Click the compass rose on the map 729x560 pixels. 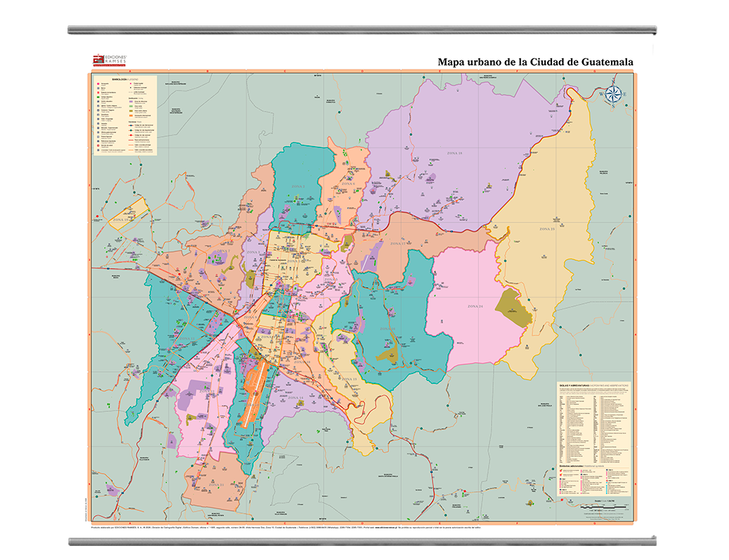click(612, 95)
